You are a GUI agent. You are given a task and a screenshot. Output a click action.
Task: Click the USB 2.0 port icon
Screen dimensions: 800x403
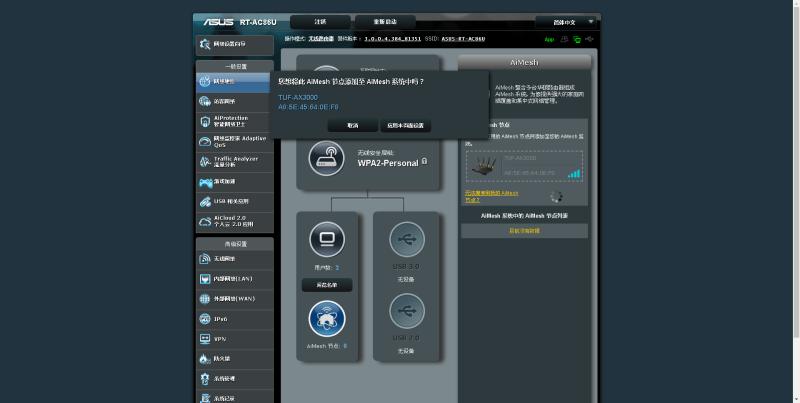[407, 311]
